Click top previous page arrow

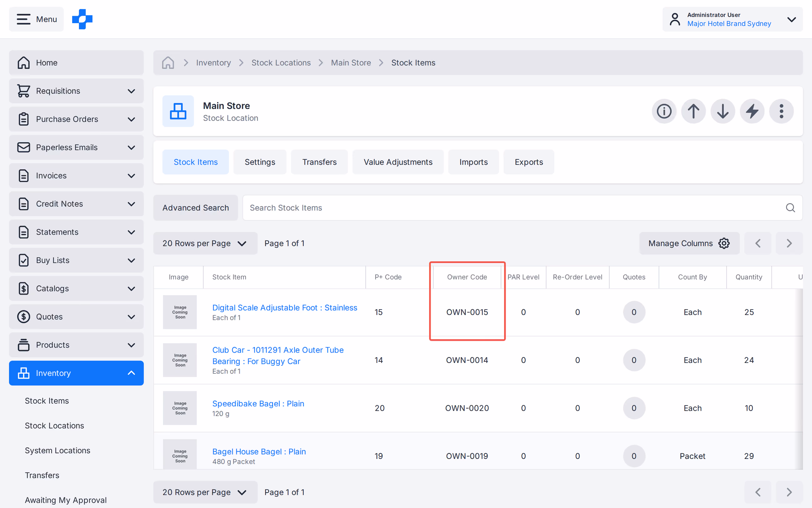(x=758, y=243)
